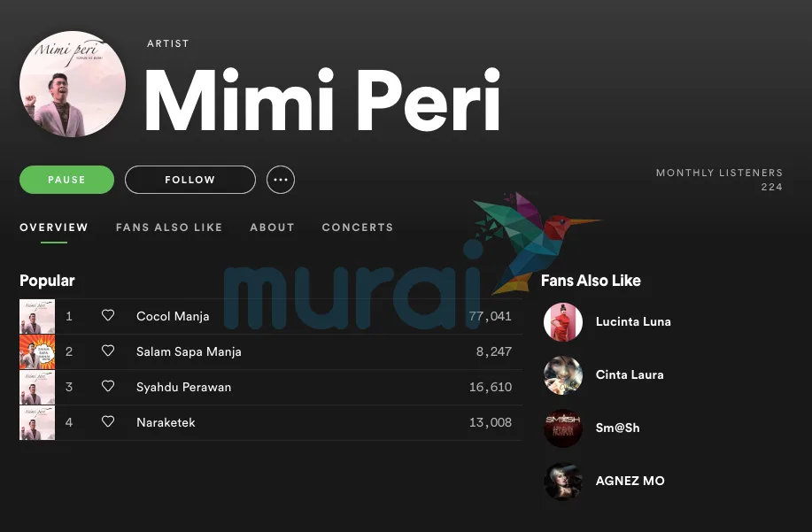Open the three-dot more options menu
Viewport: 812px width, 532px height.
pyautogui.click(x=281, y=180)
